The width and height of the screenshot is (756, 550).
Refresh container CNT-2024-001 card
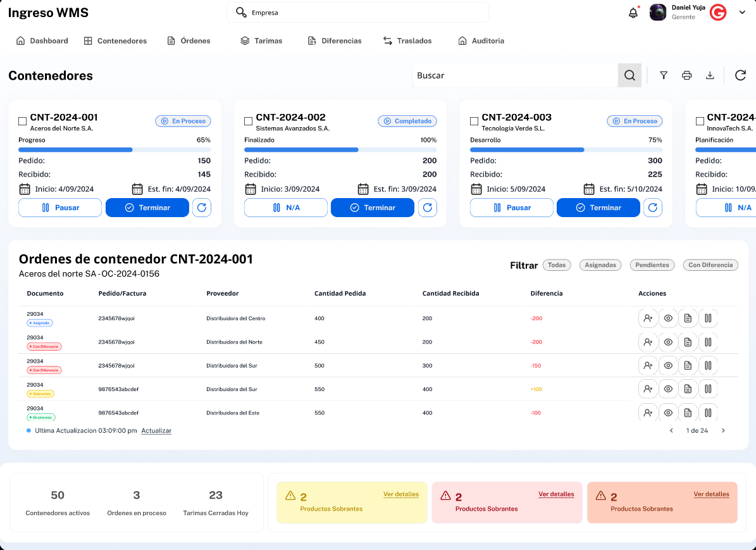(x=202, y=208)
